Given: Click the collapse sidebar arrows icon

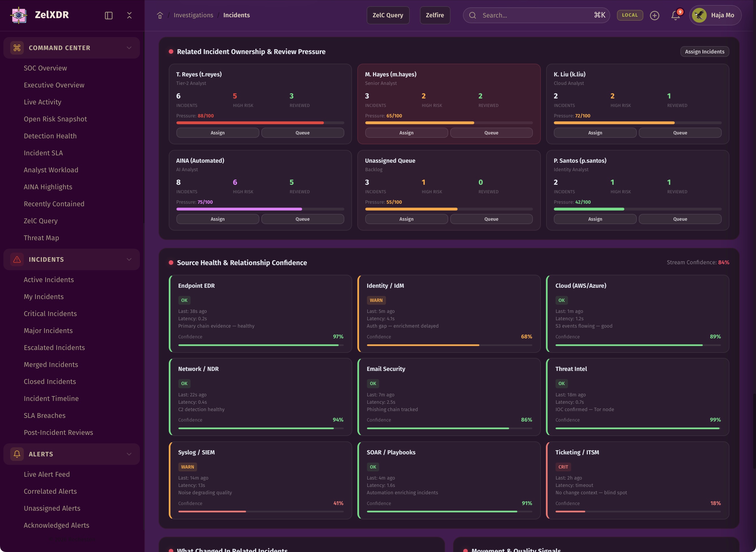Looking at the screenshot, I should tap(129, 15).
